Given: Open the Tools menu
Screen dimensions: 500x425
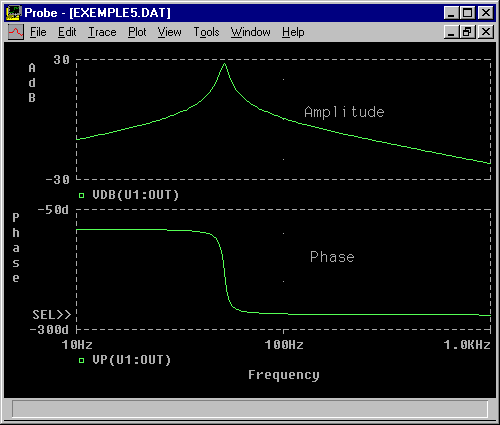Looking at the screenshot, I should click(x=206, y=32).
